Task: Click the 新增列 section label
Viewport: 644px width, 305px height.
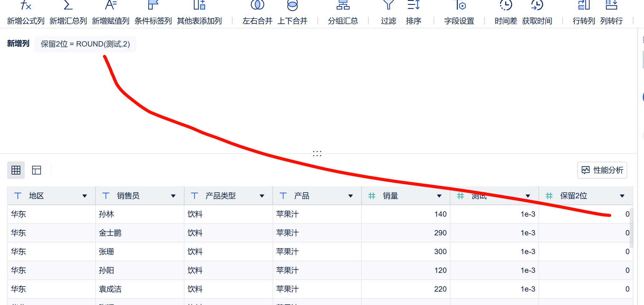Action: tap(18, 43)
